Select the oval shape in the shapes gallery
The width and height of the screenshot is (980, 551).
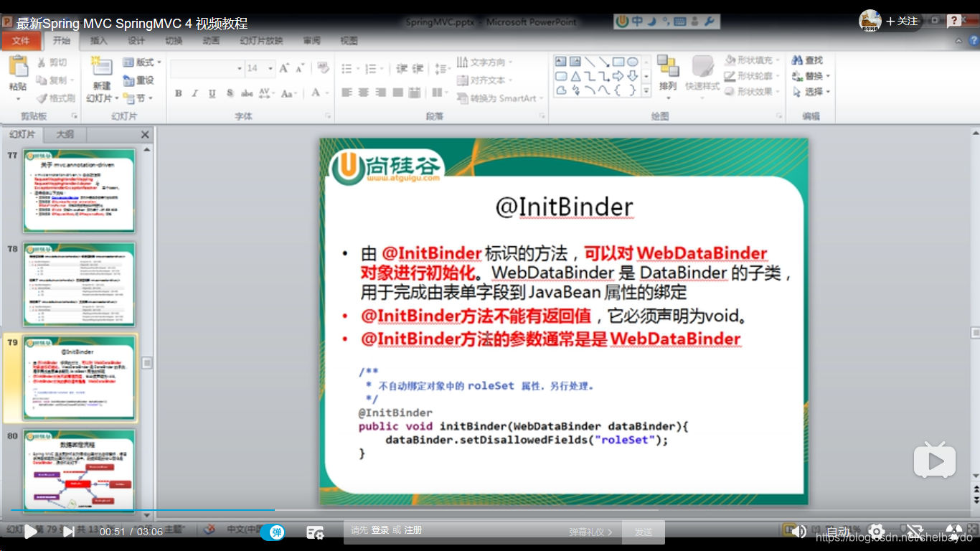633,62
